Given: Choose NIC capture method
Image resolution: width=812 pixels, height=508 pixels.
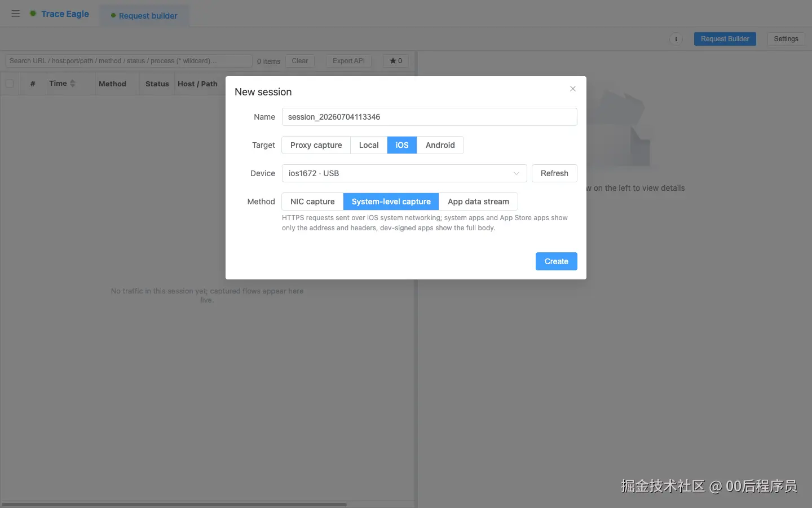Looking at the screenshot, I should point(312,202).
